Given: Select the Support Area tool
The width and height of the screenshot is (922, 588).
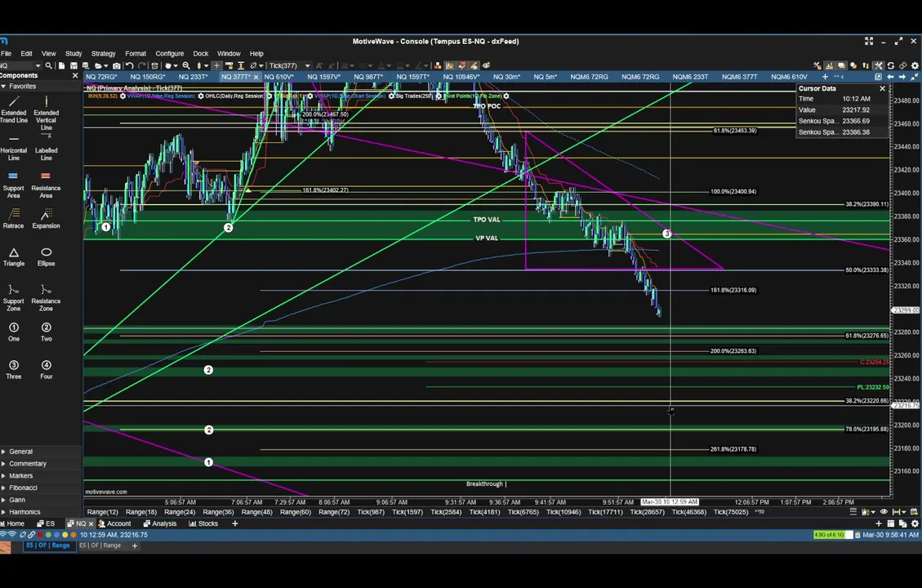Looking at the screenshot, I should [x=14, y=184].
